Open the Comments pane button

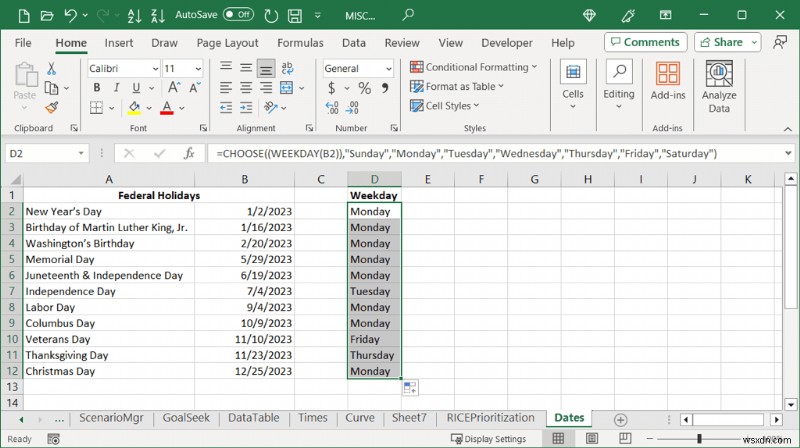coord(645,42)
